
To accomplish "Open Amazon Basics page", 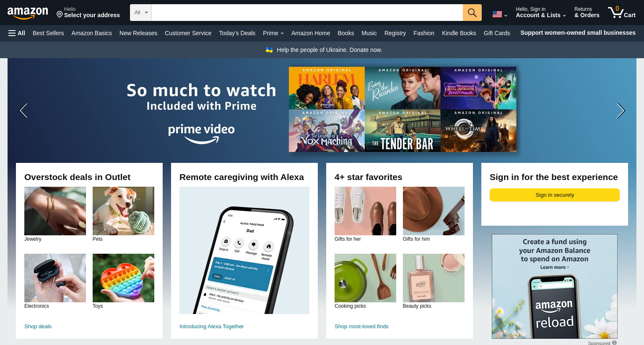I will point(92,33).
